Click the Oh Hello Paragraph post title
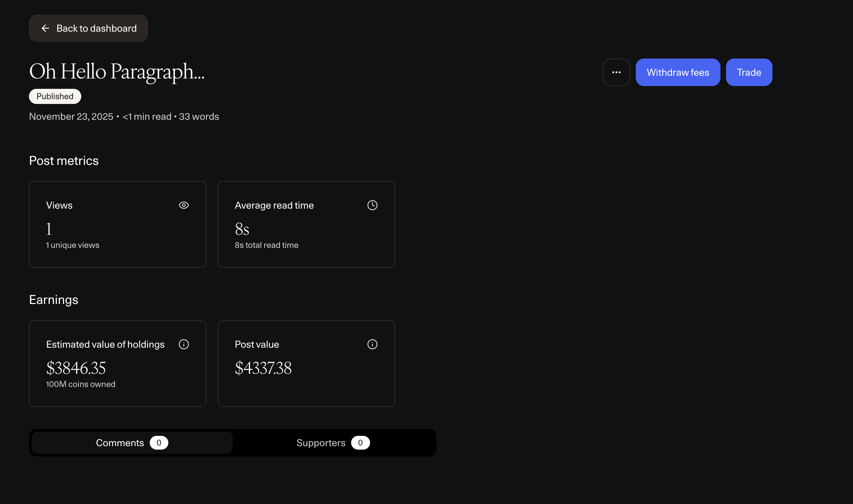Viewport: 853px width, 504px height. [x=117, y=72]
